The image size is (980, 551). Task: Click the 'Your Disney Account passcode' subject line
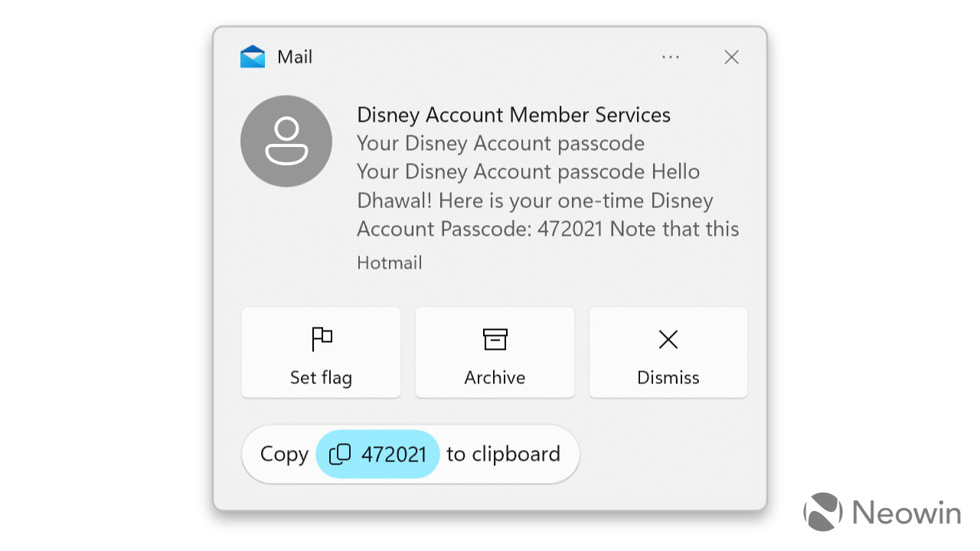[501, 143]
